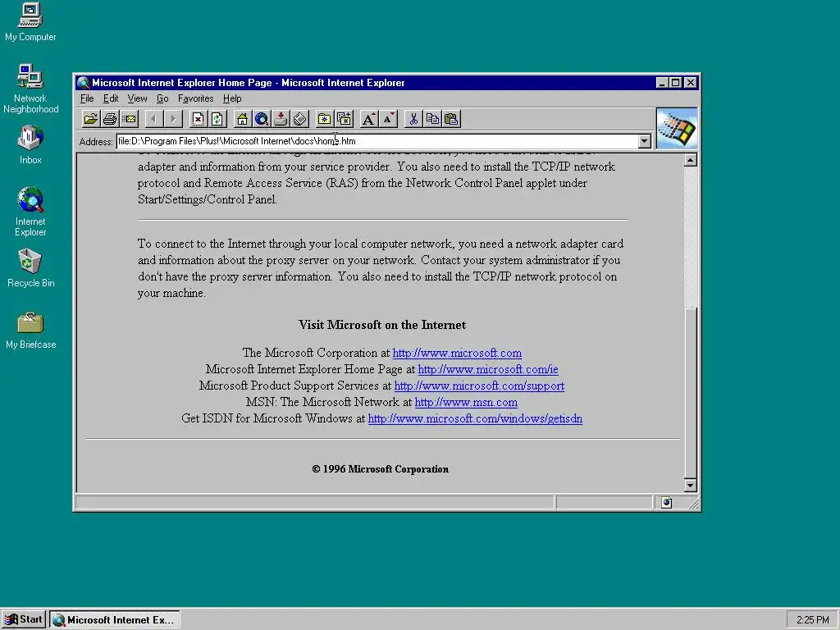Follow the http://www.microsoft.com/ie link
Viewport: 840px width, 630px height.
(x=488, y=370)
